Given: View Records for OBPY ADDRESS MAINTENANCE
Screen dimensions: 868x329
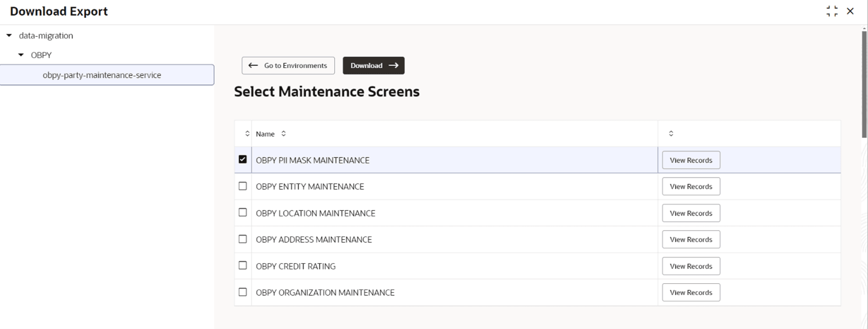Looking at the screenshot, I should pos(691,239).
